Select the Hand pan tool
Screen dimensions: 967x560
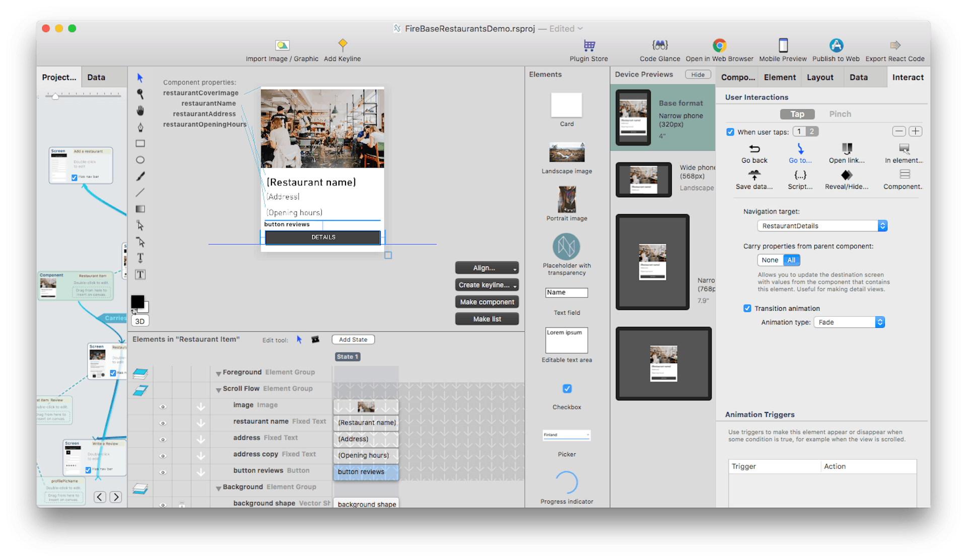(x=140, y=110)
